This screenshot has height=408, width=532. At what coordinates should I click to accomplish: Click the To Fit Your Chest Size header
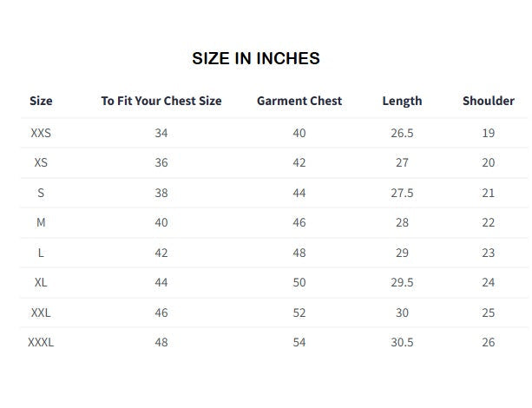(x=161, y=101)
